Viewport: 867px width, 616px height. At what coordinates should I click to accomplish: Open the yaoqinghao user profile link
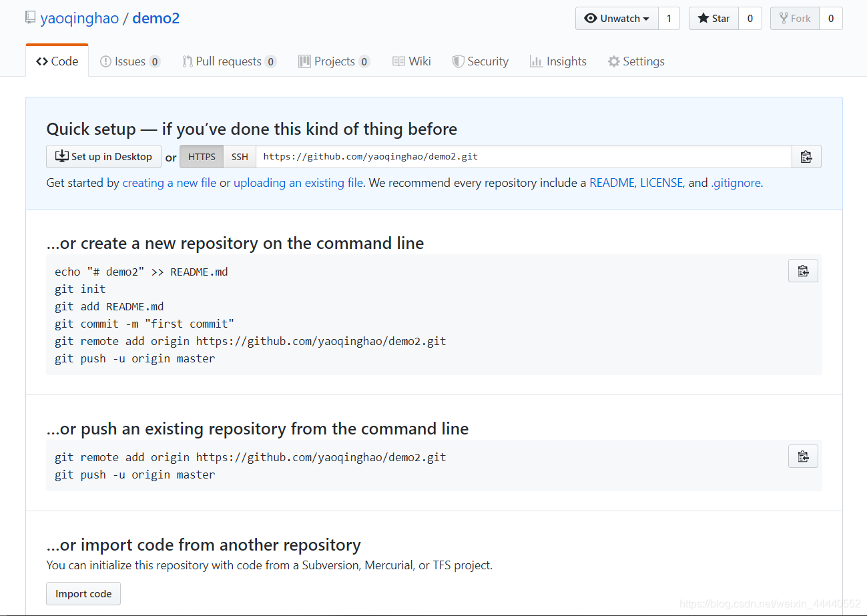[x=79, y=18]
